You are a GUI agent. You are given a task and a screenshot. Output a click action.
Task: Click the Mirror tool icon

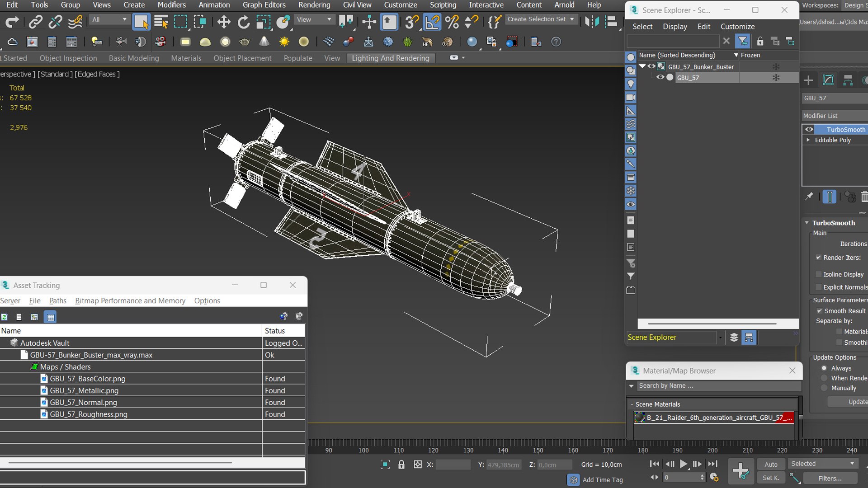coord(591,22)
